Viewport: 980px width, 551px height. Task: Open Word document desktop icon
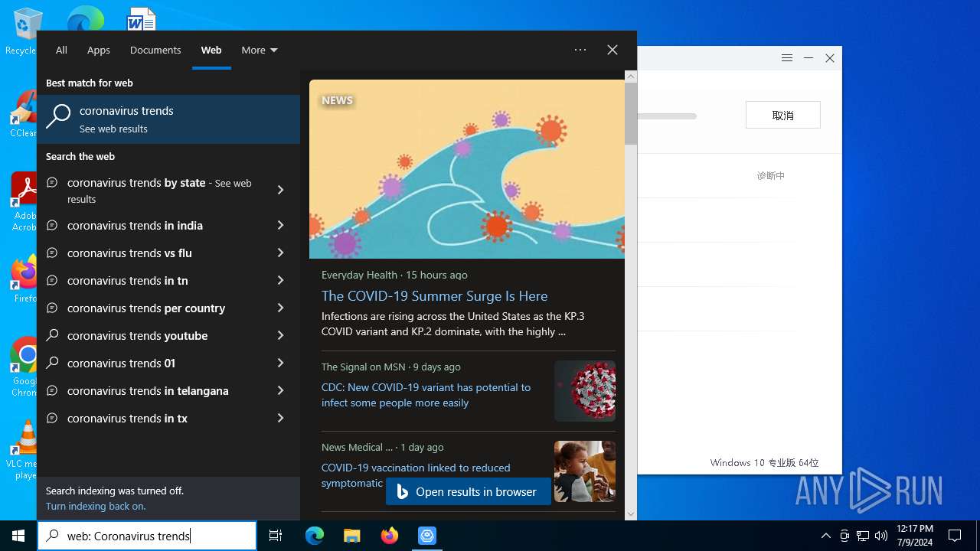pyautogui.click(x=141, y=18)
